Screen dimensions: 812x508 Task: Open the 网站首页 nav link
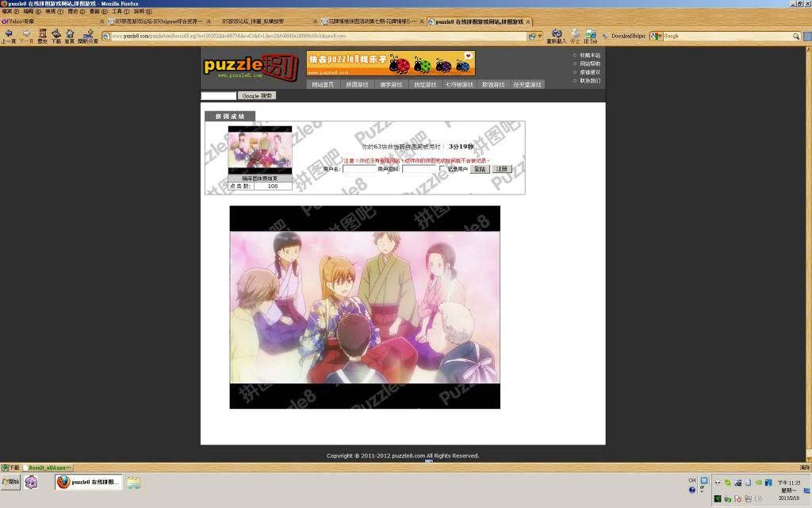click(x=323, y=84)
